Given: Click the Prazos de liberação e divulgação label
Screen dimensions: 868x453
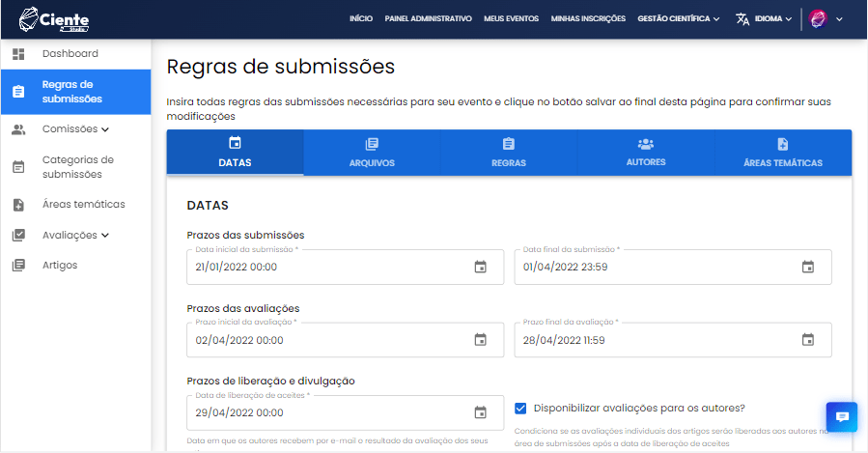Looking at the screenshot, I should (x=270, y=381).
